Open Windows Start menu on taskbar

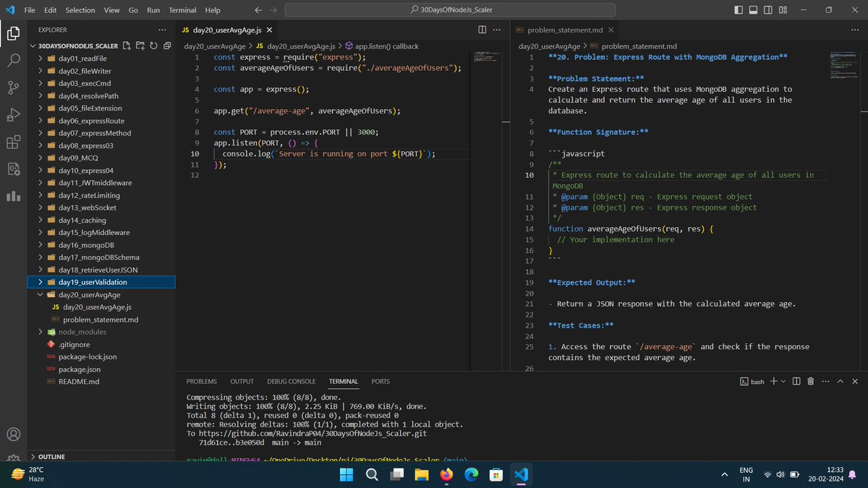pos(346,474)
